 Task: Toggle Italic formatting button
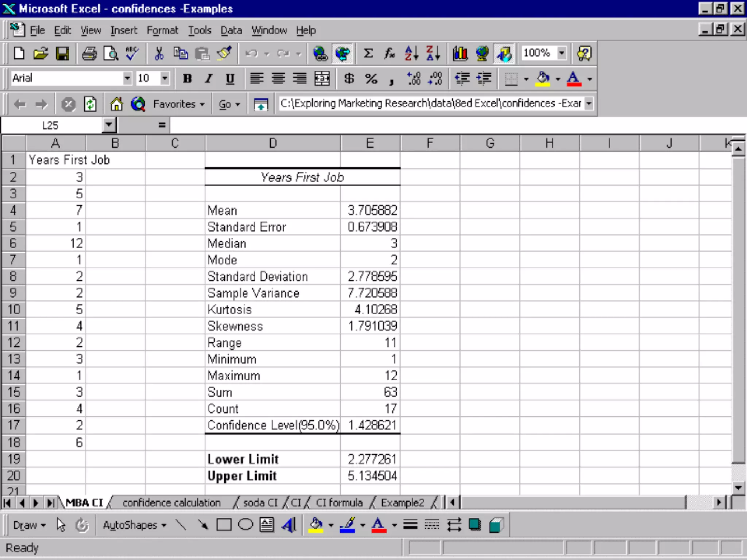(x=209, y=78)
